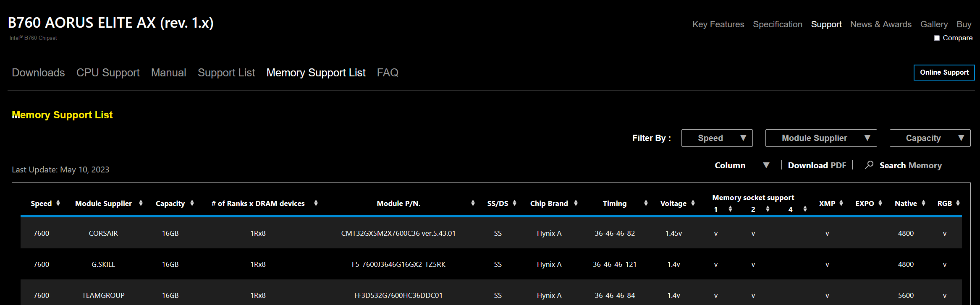Sort table by Module Supplier column

tap(141, 203)
